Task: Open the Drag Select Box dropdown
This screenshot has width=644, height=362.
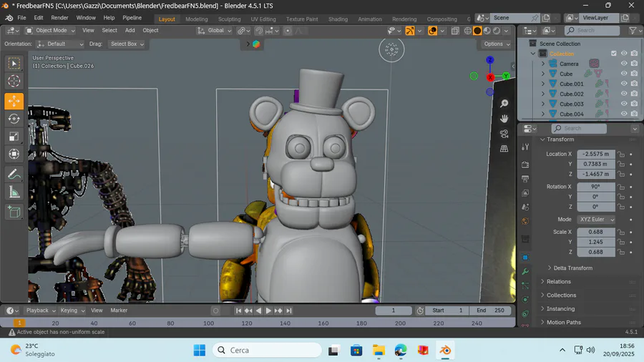Action: pyautogui.click(x=127, y=44)
